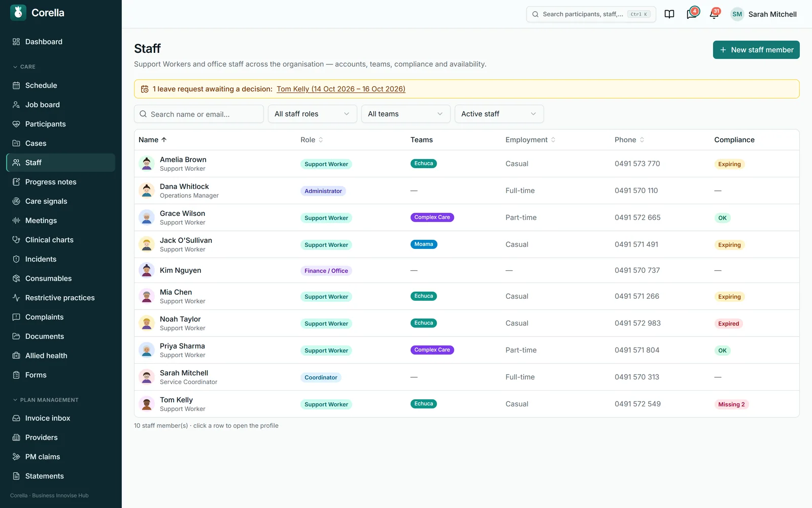
Task: Click the Cases folder icon
Action: (16, 143)
